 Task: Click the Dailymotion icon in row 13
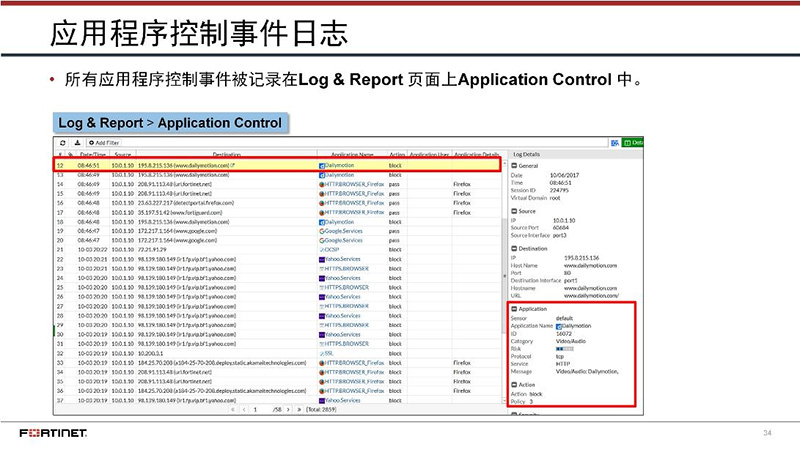[322, 175]
